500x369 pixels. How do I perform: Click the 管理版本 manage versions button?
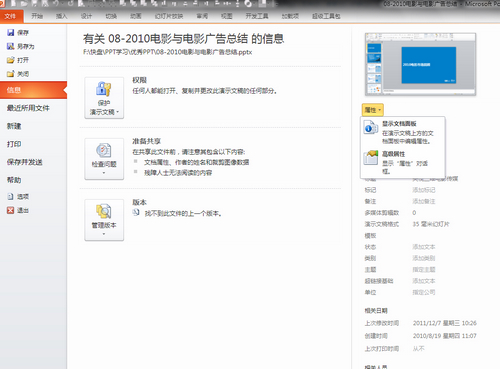tap(104, 220)
